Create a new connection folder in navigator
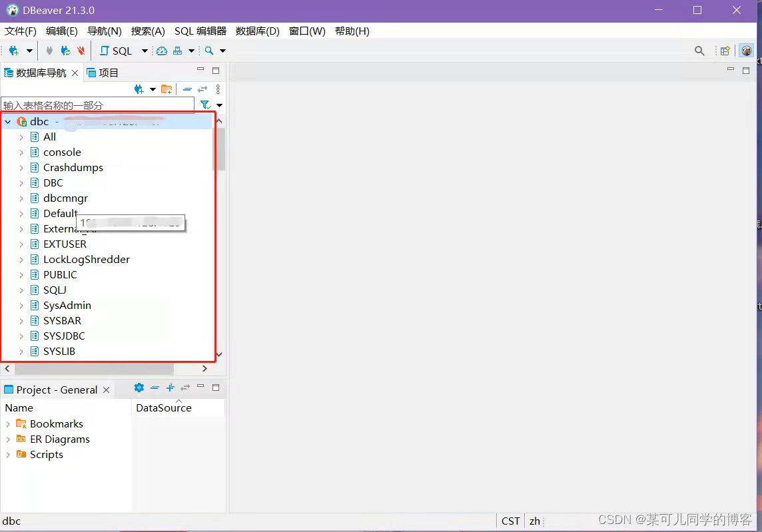 [167, 89]
